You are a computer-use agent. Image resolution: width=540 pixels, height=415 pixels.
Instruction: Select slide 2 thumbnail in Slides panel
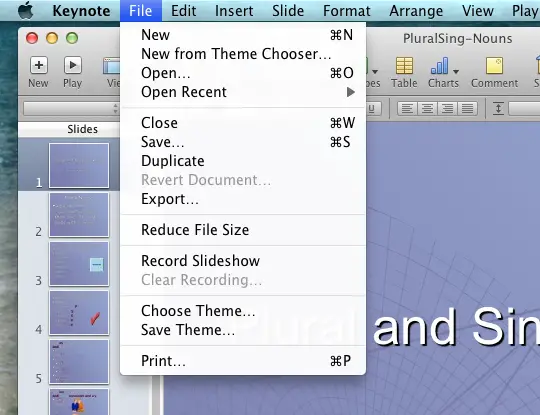(79, 215)
